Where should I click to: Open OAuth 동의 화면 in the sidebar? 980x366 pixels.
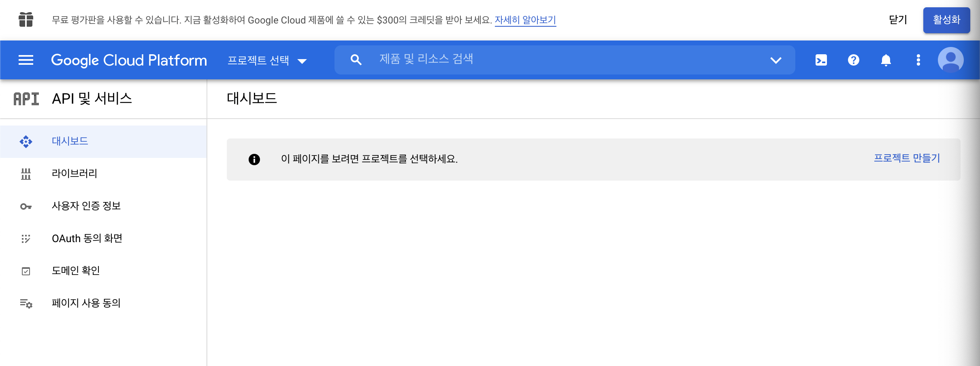103,238
